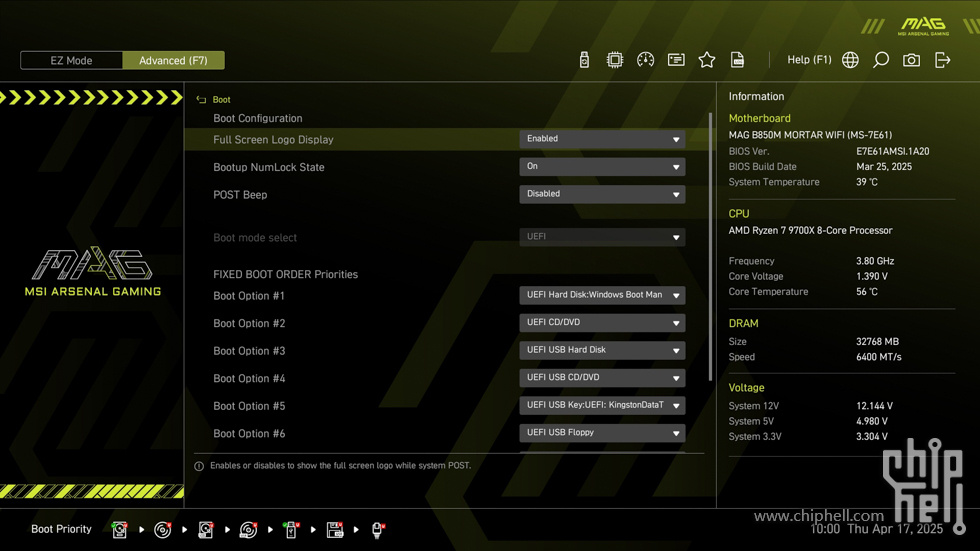Open Full Screen Logo Display dropdown
The width and height of the screenshot is (980, 551).
click(x=602, y=139)
